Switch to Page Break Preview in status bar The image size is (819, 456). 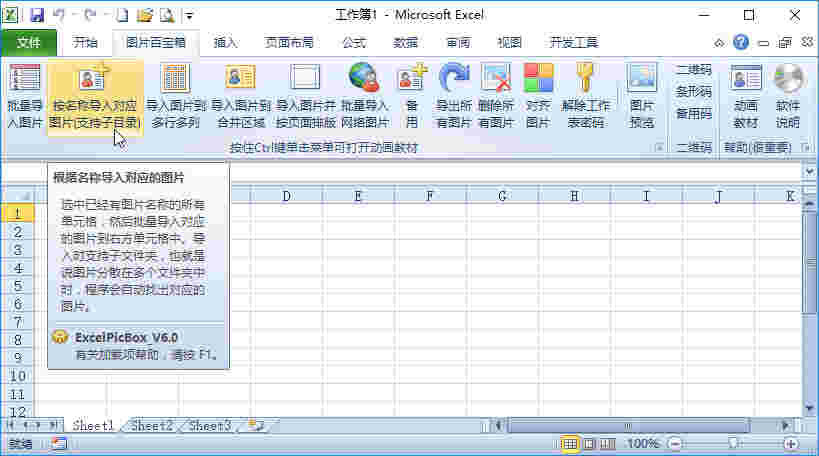tap(607, 444)
